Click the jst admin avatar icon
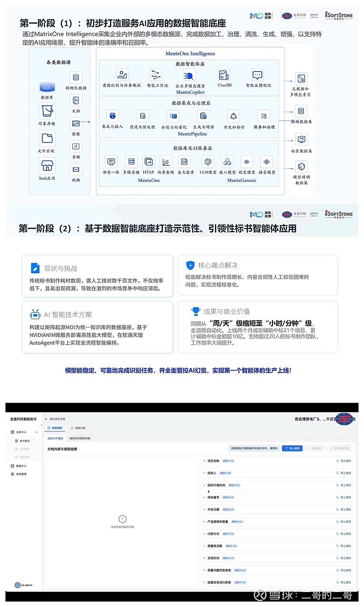Screen dimensions: 364x607 (x=17, y=584)
